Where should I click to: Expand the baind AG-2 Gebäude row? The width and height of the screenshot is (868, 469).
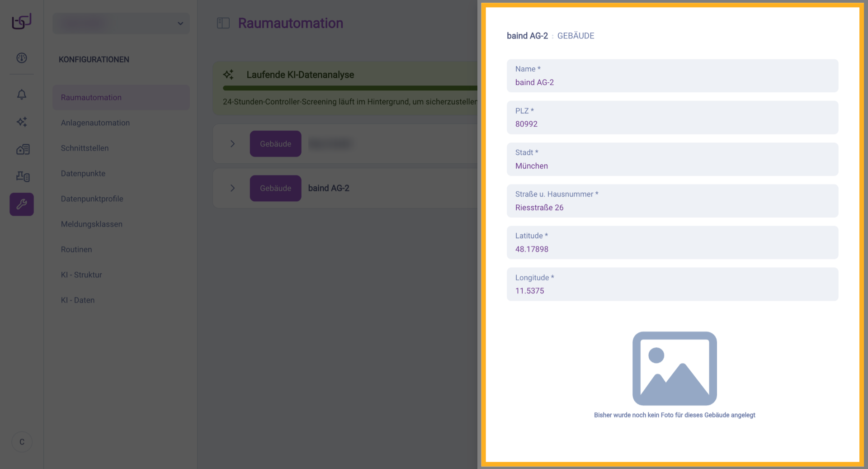point(233,188)
